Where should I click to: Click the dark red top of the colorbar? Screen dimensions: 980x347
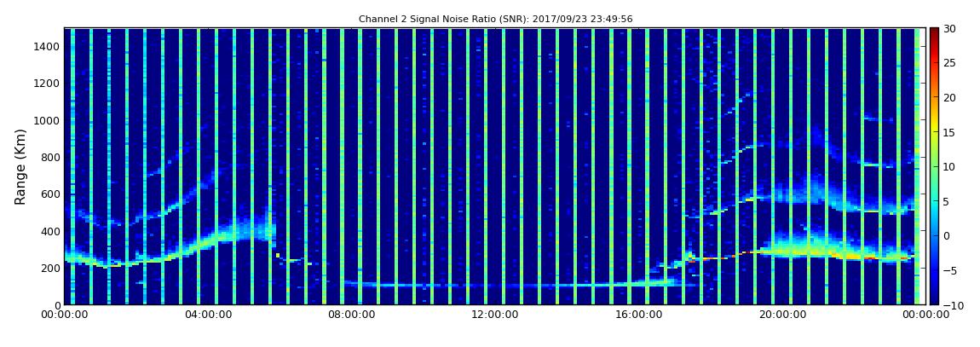pos(934,32)
